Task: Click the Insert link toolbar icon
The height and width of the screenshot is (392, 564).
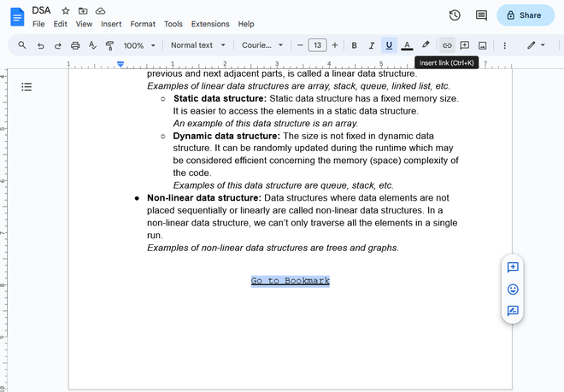Action: coord(447,45)
